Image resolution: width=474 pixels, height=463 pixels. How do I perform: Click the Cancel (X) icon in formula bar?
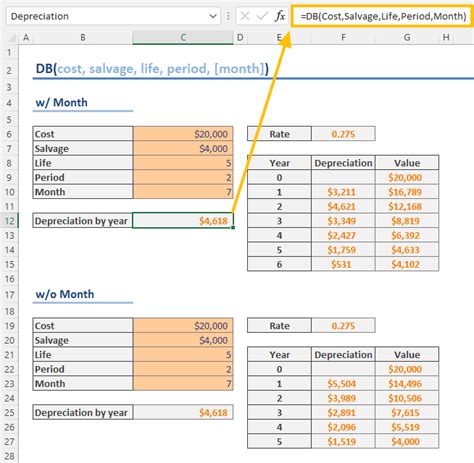coord(245,16)
